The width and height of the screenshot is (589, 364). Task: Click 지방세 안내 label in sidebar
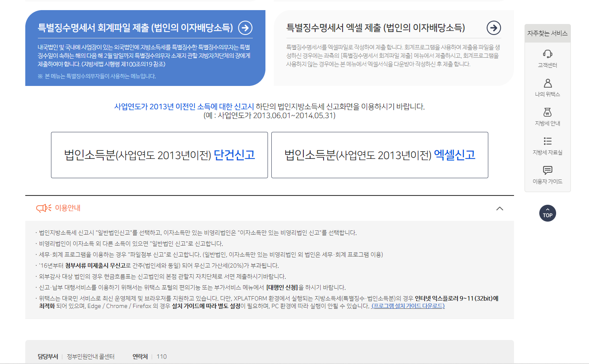(x=548, y=123)
